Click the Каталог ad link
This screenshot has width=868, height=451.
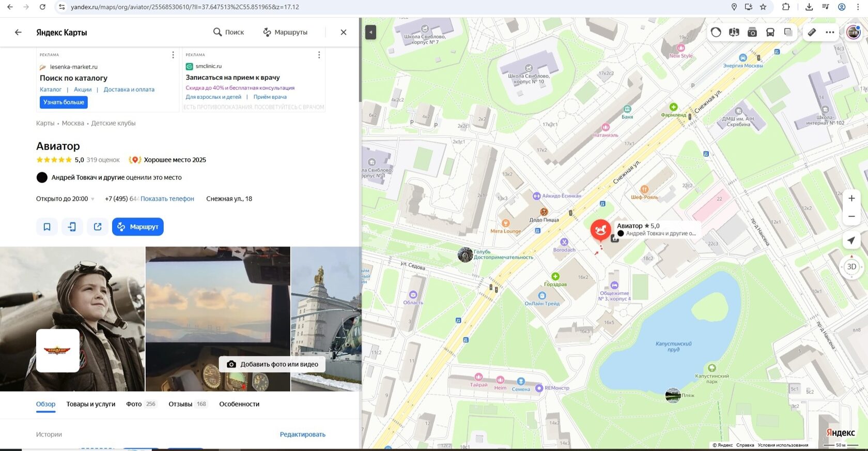click(x=51, y=89)
